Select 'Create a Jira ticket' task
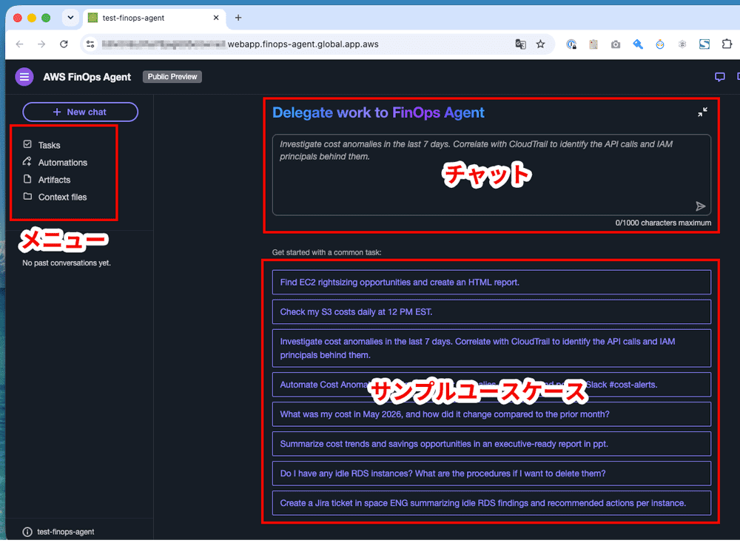The width and height of the screenshot is (740, 560). pos(491,503)
